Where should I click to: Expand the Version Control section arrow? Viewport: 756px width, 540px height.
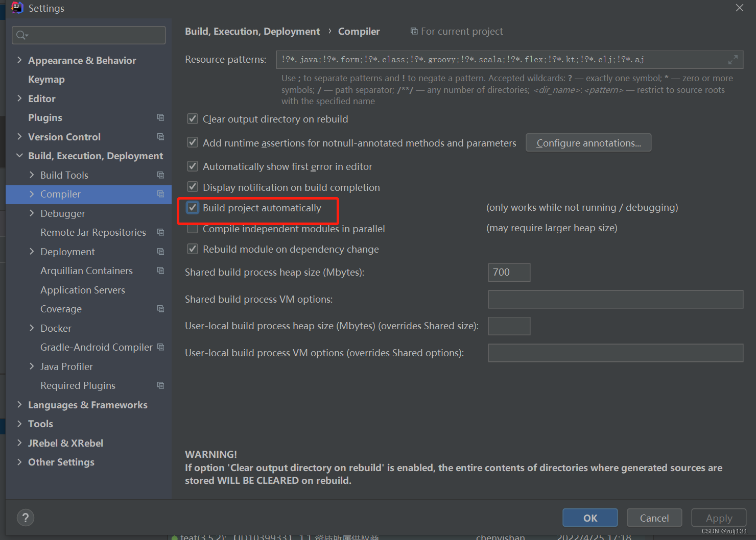[x=19, y=136]
